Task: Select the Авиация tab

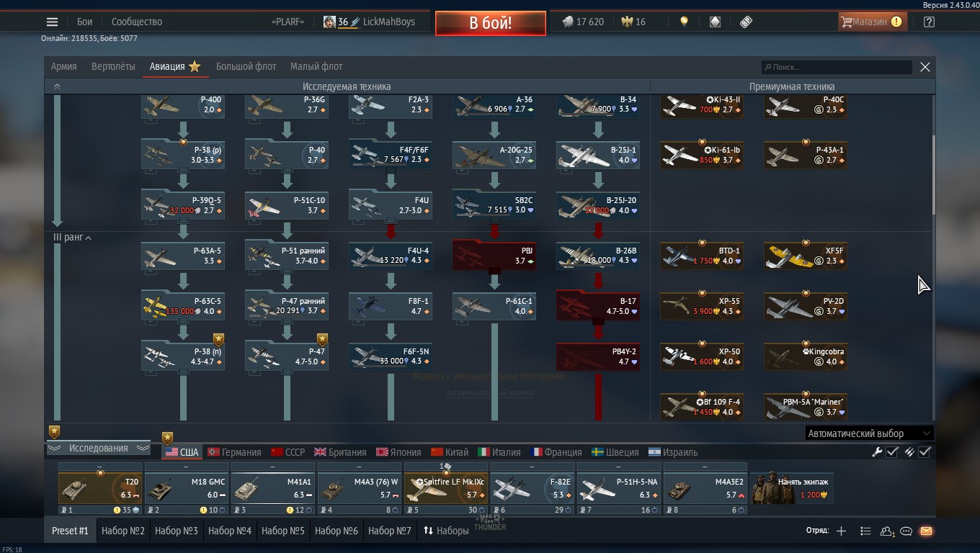Action: [x=174, y=66]
